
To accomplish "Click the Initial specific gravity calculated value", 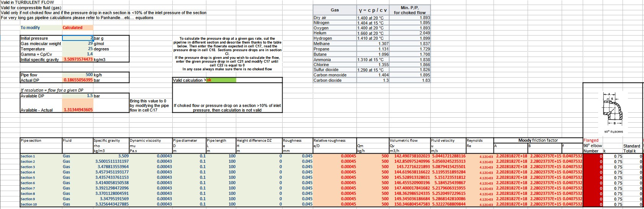I will click(78, 60).
